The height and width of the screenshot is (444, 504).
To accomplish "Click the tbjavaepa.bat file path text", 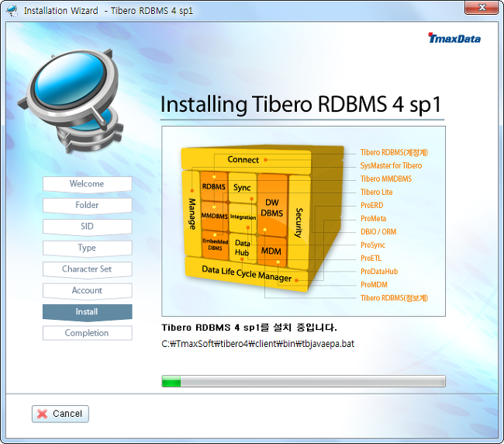I will 257,344.
